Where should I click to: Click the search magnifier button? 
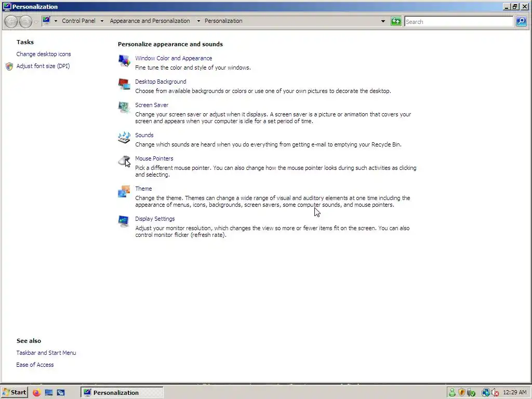521,21
